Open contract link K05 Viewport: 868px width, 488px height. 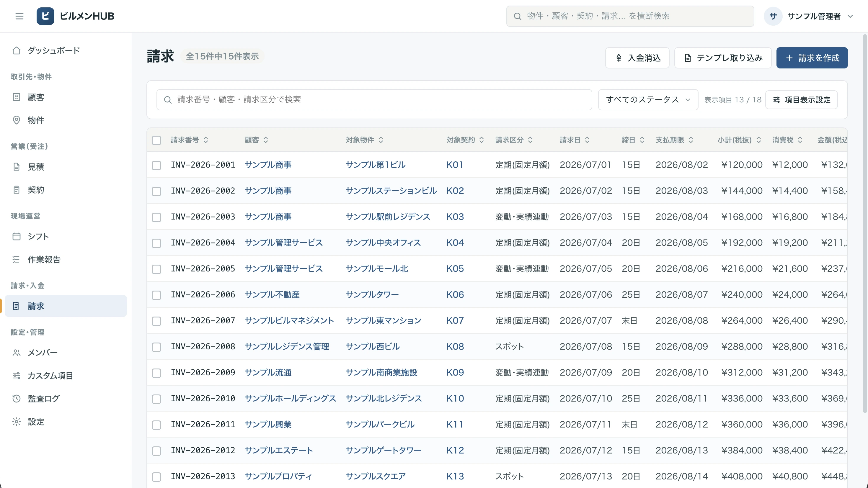pyautogui.click(x=455, y=269)
